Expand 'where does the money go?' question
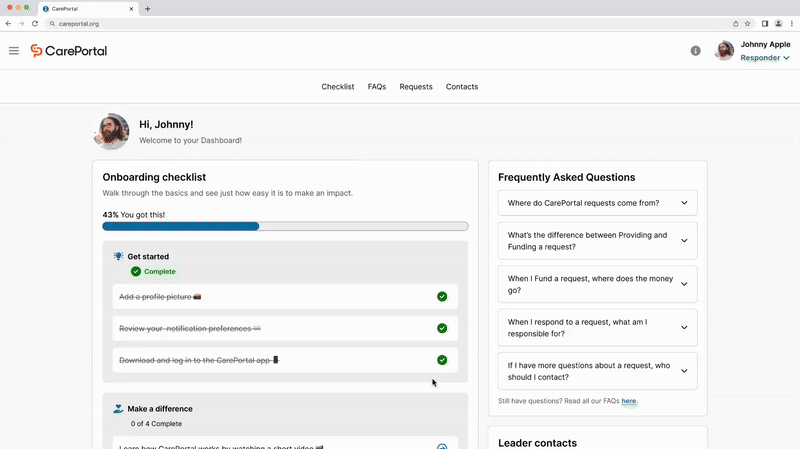 click(597, 284)
